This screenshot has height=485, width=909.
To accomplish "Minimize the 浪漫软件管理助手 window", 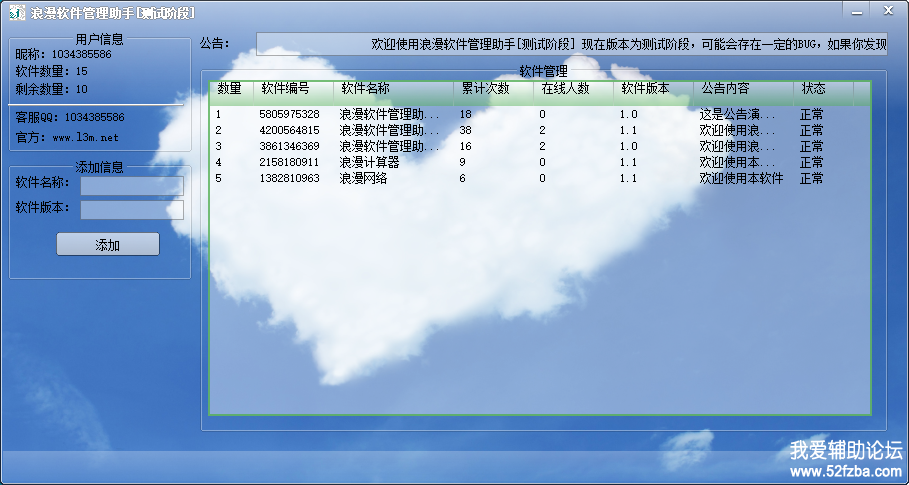I will coord(855,11).
